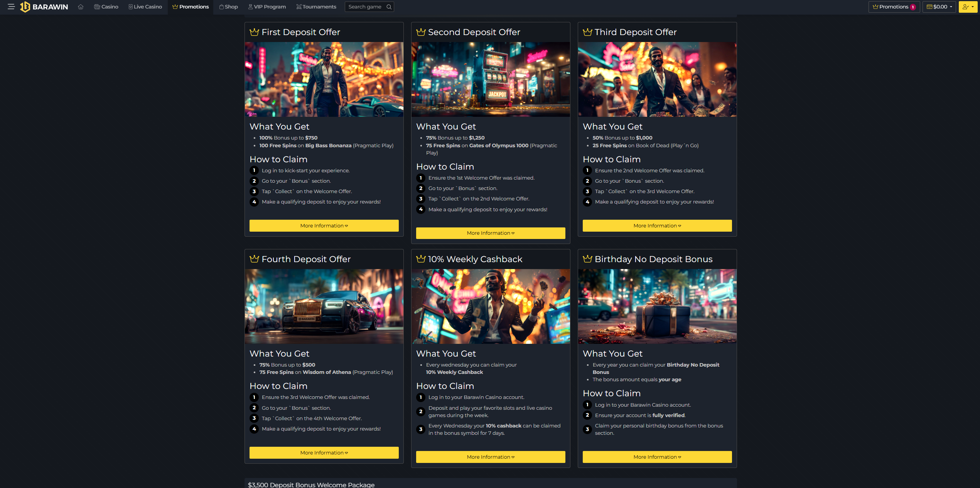
Task: Click More Information on 10% Weekly Cashback
Action: 490,457
